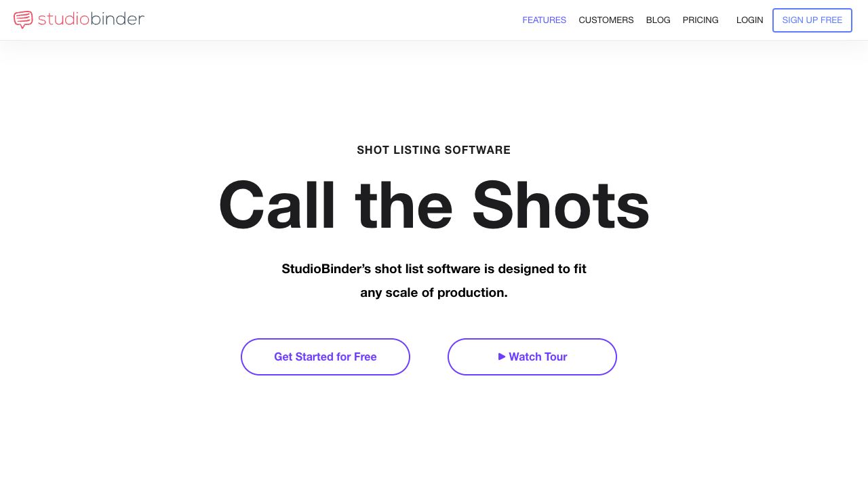The width and height of the screenshot is (868, 488).
Task: Click Get Started for Free button
Action: coord(325,357)
